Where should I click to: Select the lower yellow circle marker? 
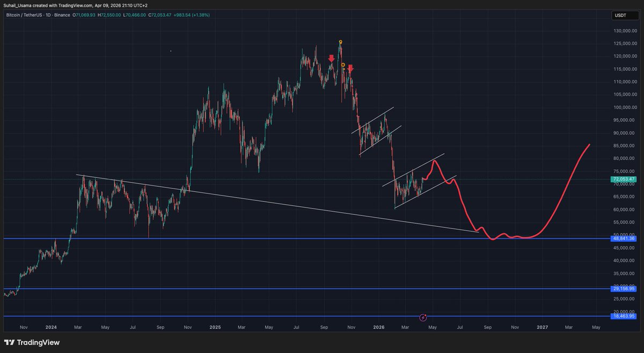342,64
